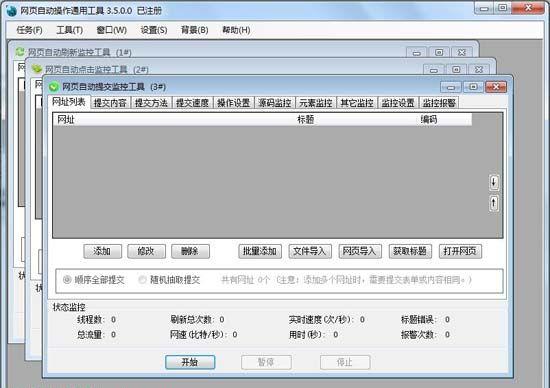Minimize the 网页自动提交监控工具 3# window
The image size is (550, 388).
pos(451,87)
